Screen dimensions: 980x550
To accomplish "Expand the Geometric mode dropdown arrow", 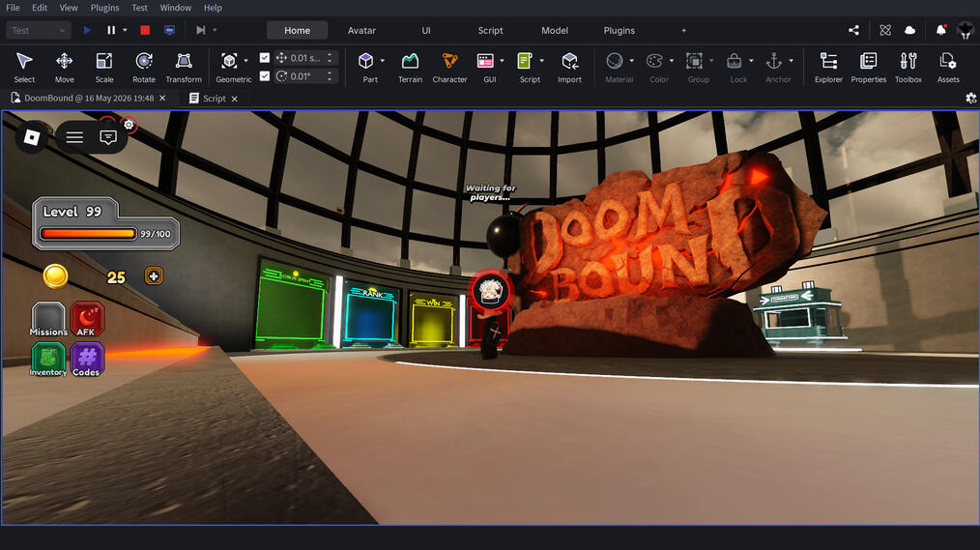I will (245, 61).
